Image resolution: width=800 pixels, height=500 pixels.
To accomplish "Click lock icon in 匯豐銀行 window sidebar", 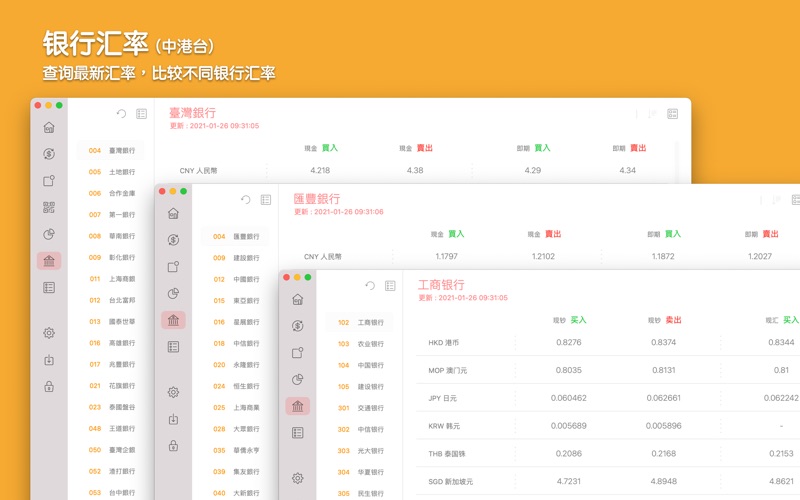I will pyautogui.click(x=173, y=446).
